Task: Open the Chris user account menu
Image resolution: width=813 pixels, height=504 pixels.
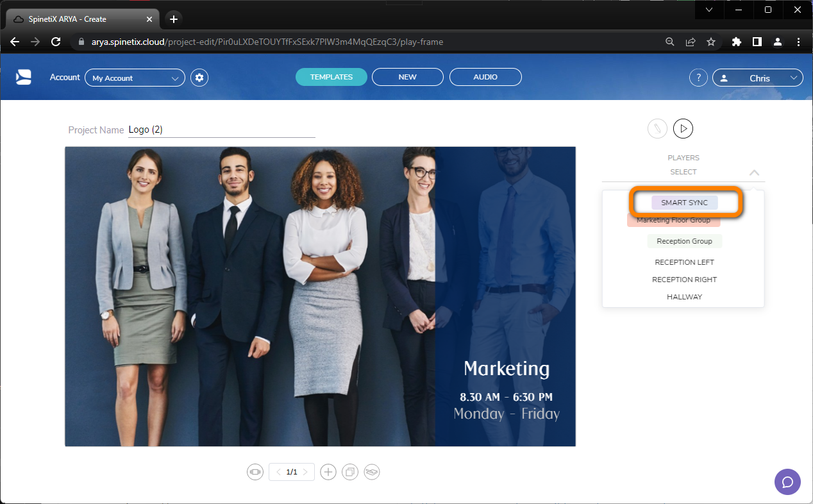Action: point(757,78)
